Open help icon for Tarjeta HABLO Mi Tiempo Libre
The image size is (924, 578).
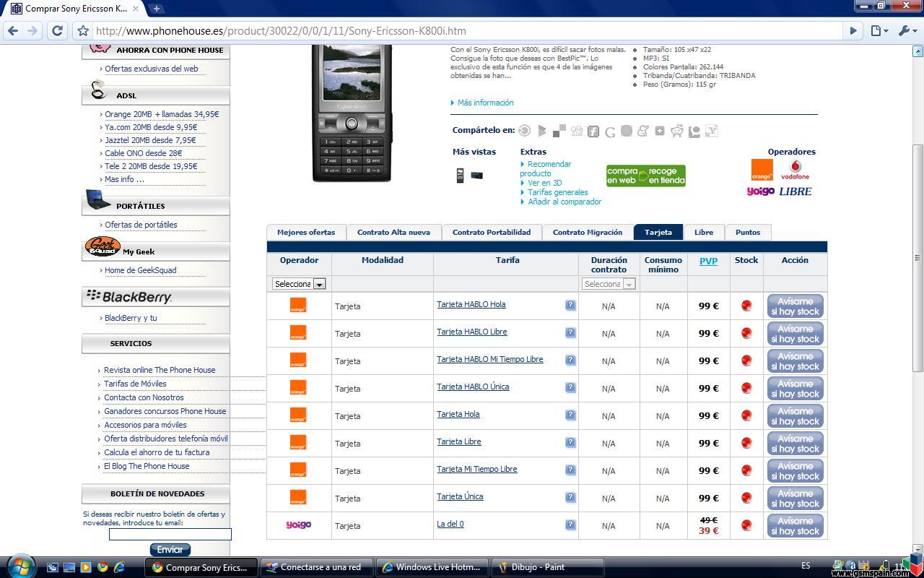tap(570, 360)
